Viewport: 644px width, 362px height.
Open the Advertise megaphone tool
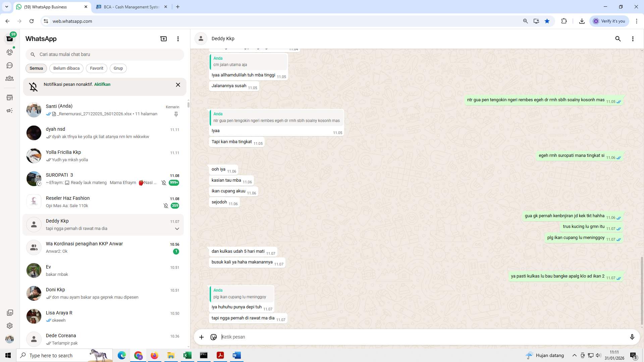10,111
